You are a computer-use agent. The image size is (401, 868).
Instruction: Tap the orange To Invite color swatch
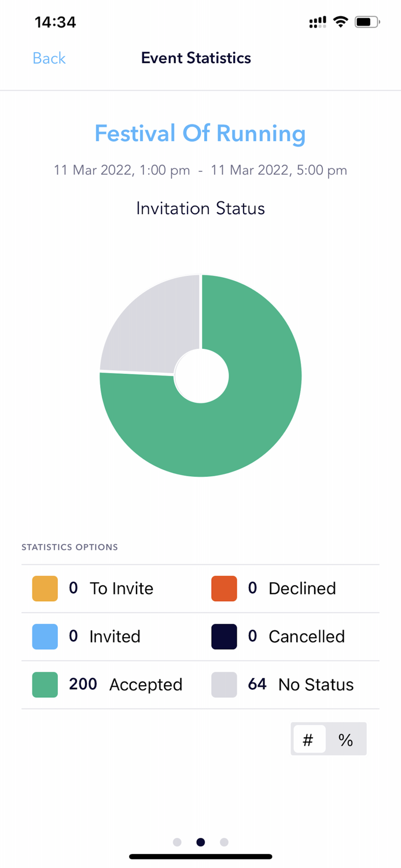click(x=45, y=589)
